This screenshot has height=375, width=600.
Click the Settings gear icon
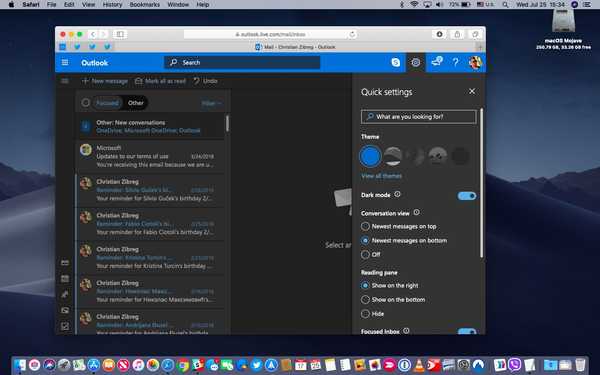416,62
